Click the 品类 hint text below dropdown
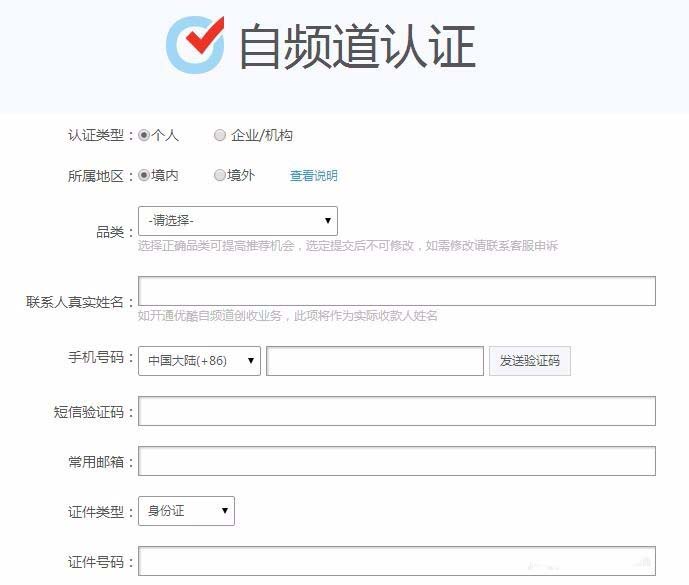Image resolution: width=689 pixels, height=585 pixels. pyautogui.click(x=348, y=246)
